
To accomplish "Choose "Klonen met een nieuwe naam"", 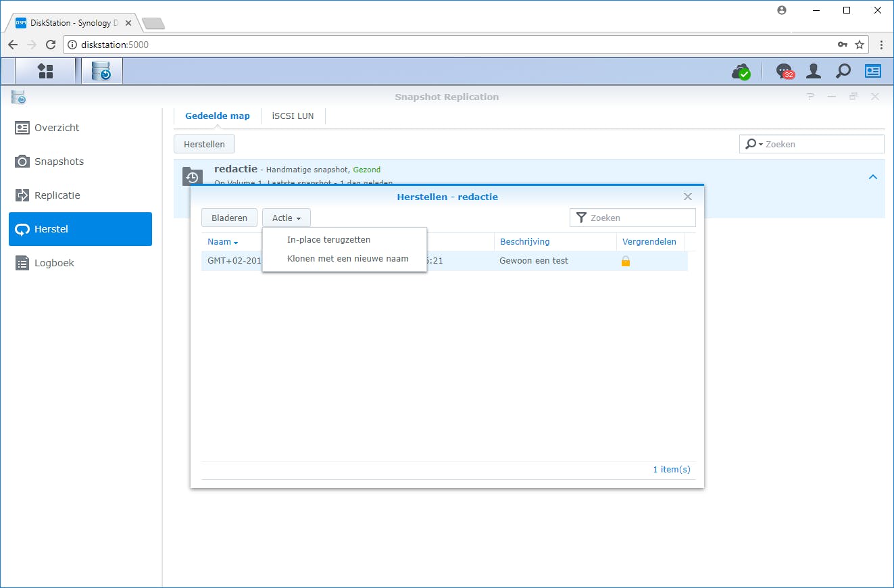I will [x=347, y=258].
